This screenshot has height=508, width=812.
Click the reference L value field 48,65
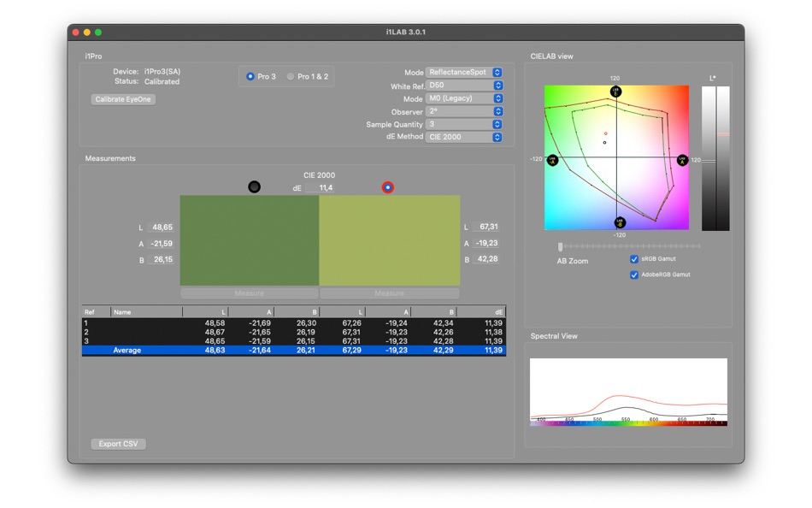[x=162, y=227]
